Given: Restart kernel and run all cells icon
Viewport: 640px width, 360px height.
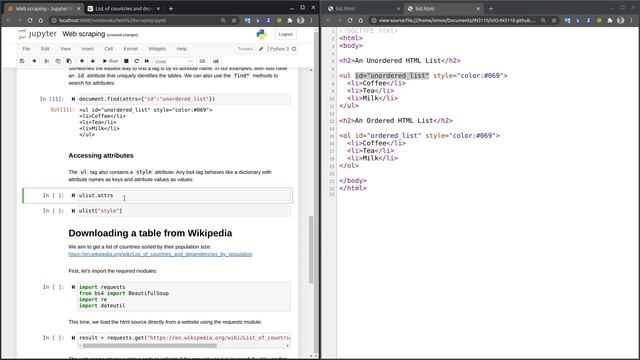Looking at the screenshot, I should 147,61.
